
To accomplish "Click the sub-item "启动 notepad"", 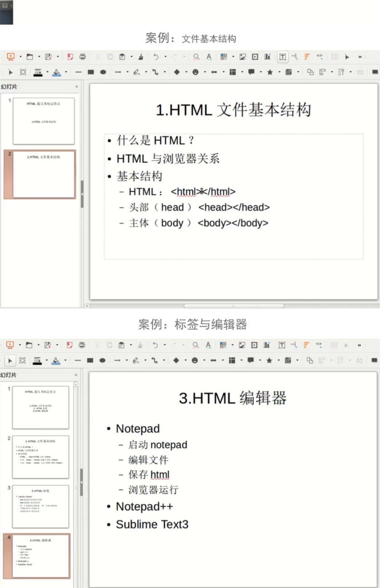I will coord(158,445).
